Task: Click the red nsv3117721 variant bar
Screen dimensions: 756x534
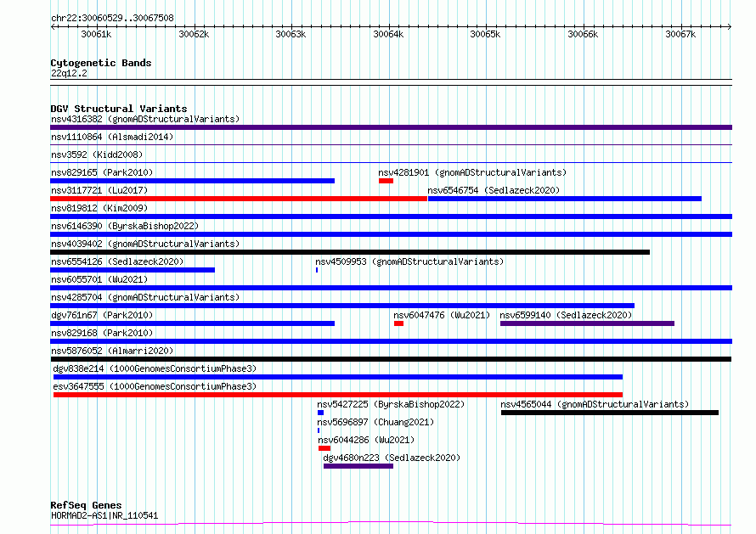Action: (239, 199)
